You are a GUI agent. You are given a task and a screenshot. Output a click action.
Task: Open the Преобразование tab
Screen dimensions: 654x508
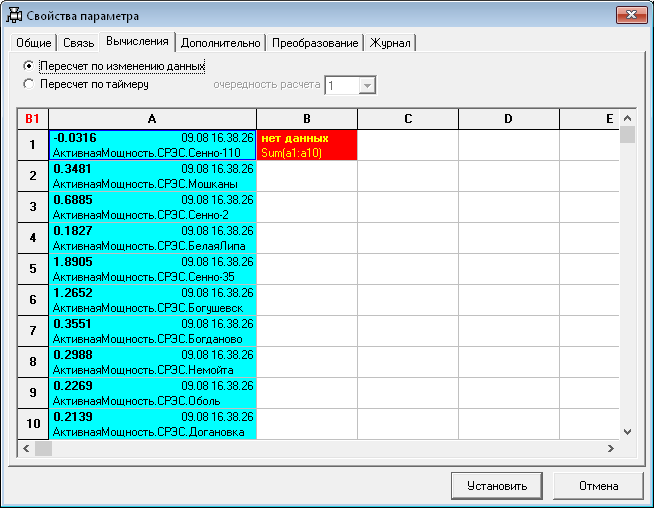(315, 43)
